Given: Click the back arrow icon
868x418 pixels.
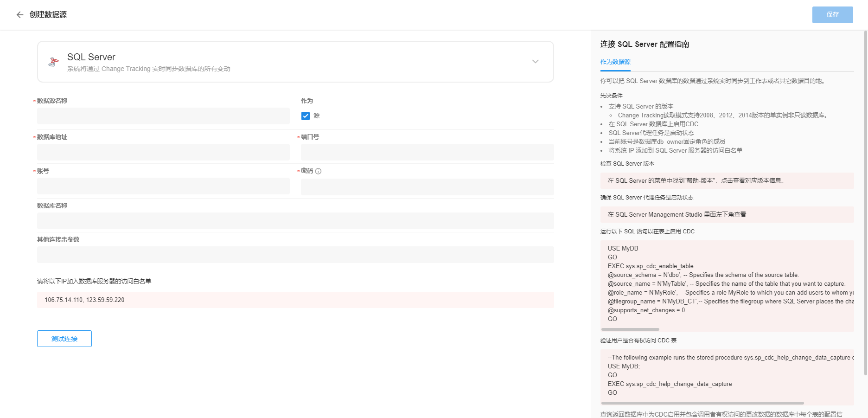Looking at the screenshot, I should pos(20,15).
